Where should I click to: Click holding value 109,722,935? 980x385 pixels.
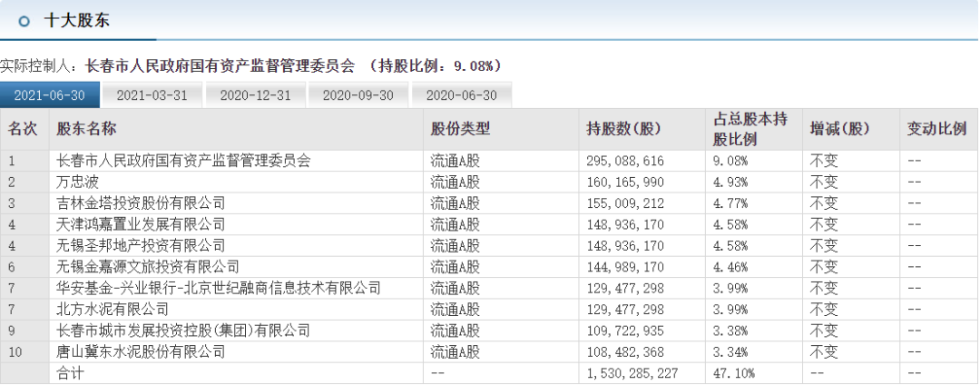tap(625, 331)
